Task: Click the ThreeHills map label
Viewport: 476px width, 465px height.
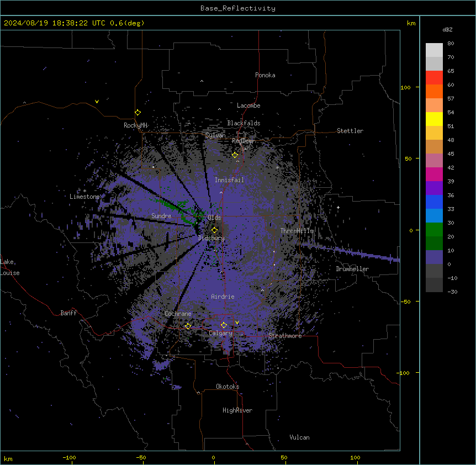Action: (x=297, y=231)
